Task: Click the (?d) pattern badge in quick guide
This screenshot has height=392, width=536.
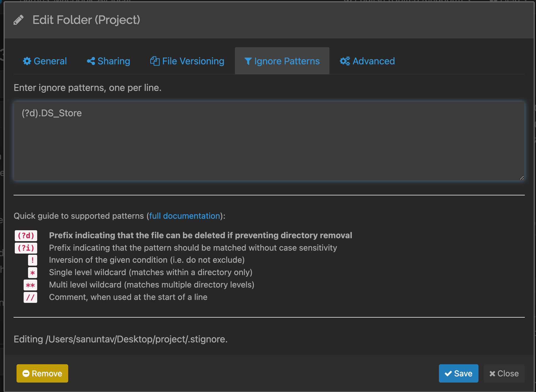Action: pyautogui.click(x=26, y=236)
